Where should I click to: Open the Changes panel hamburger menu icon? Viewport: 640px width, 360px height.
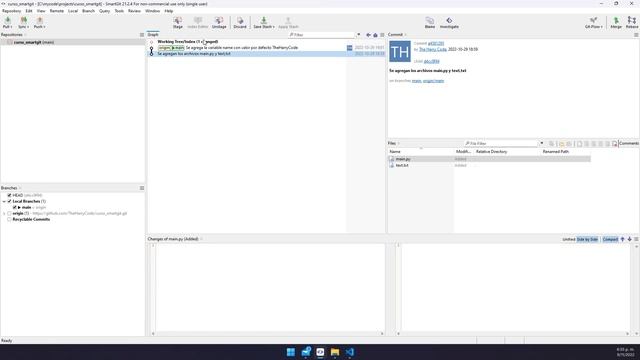(636, 239)
